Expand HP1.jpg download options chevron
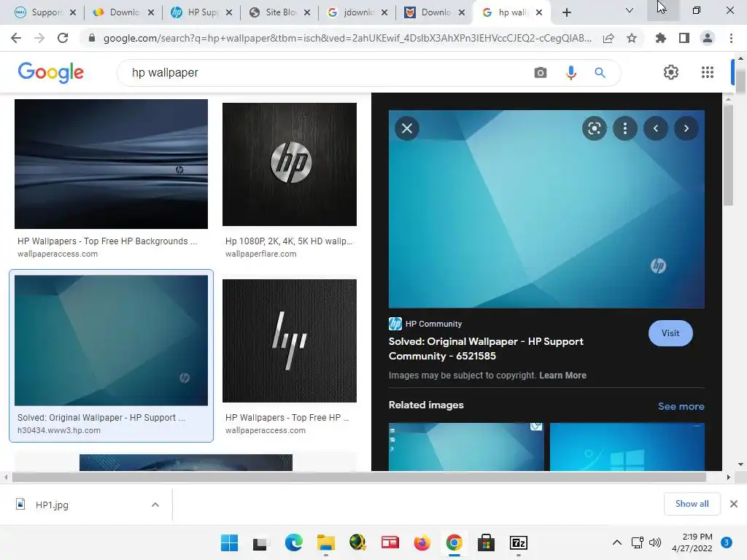 click(155, 505)
